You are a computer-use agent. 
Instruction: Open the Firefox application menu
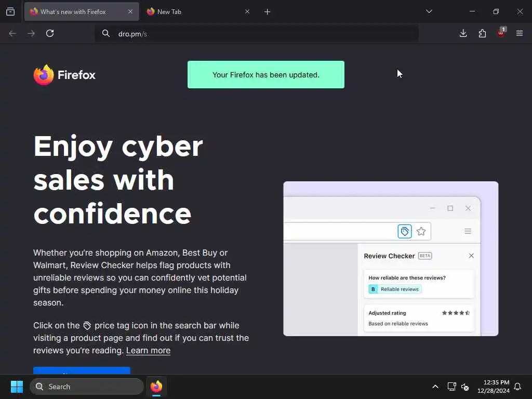(x=520, y=33)
